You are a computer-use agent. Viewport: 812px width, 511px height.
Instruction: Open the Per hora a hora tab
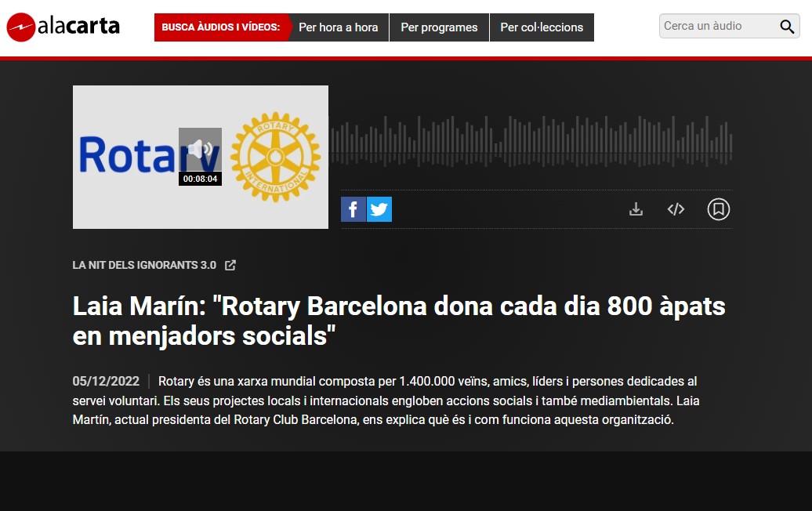coord(338,27)
